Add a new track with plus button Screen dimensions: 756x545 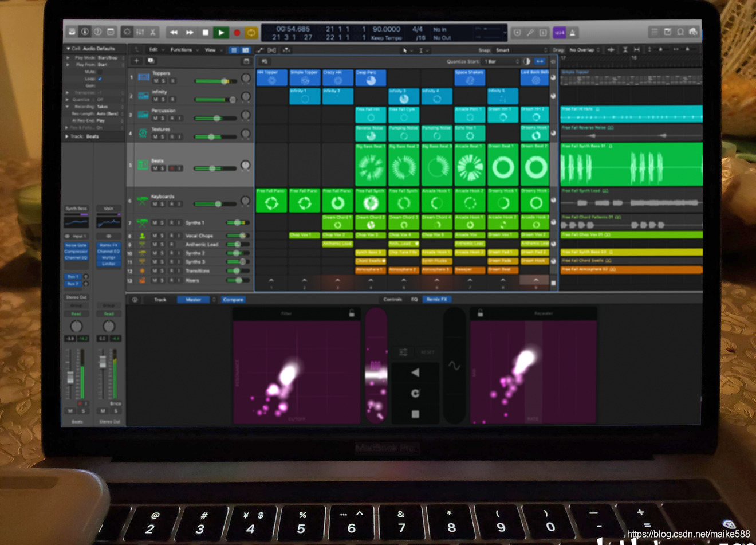[x=136, y=61]
